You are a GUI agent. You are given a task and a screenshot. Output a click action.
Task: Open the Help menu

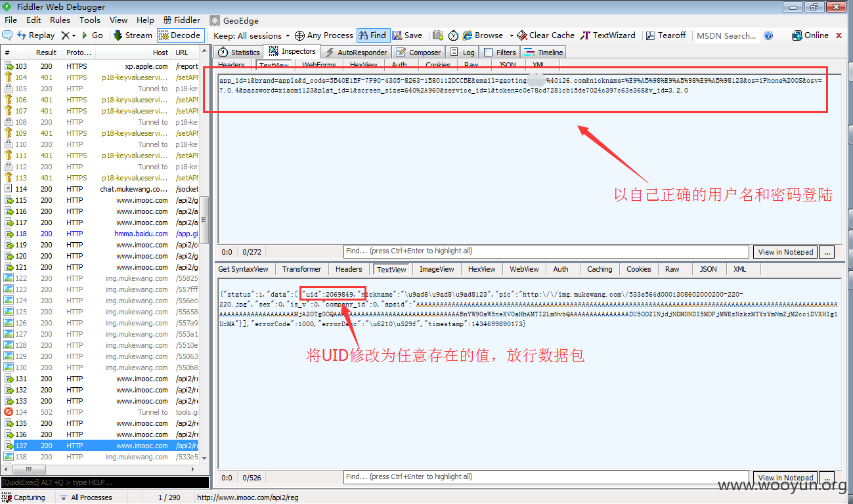145,20
